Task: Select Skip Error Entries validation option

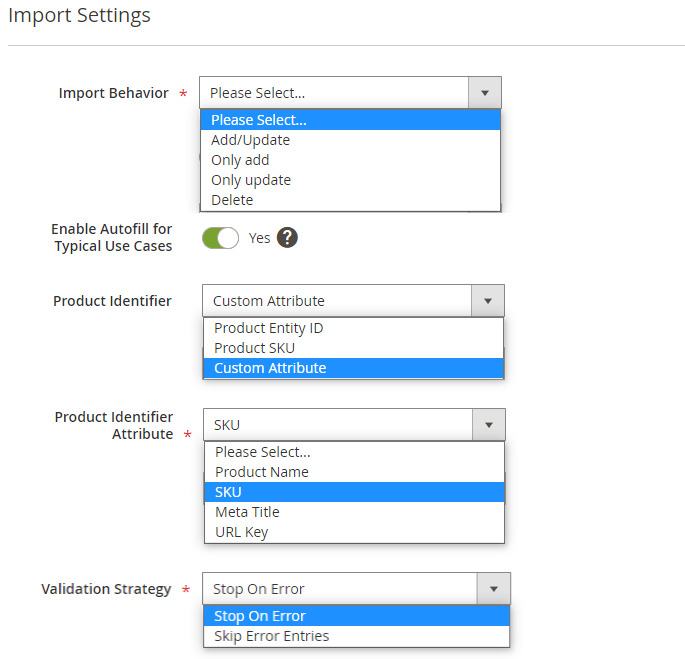Action: click(356, 636)
